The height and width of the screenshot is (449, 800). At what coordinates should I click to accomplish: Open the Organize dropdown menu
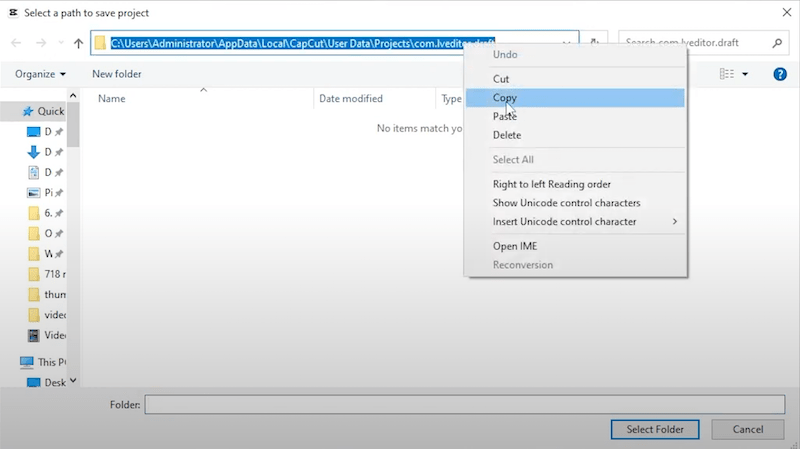coord(40,74)
